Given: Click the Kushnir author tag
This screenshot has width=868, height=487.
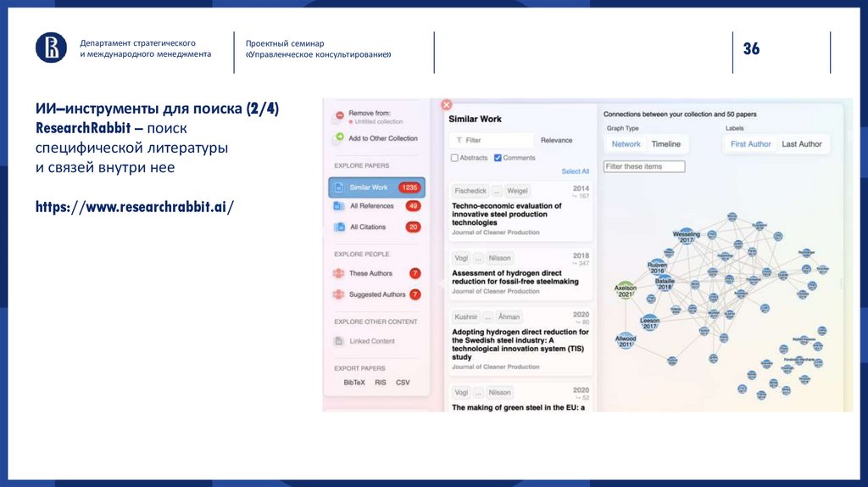Looking at the screenshot, I should (x=465, y=317).
